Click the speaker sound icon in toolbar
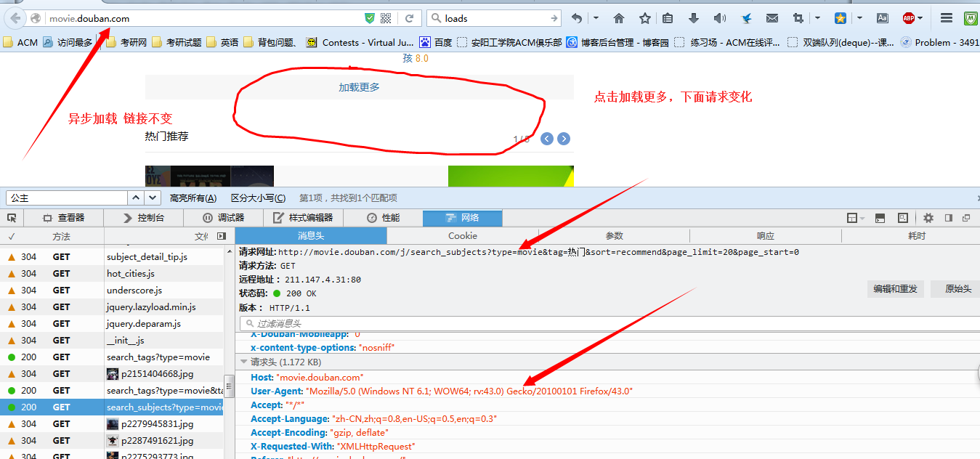This screenshot has width=980, height=459. click(x=719, y=18)
